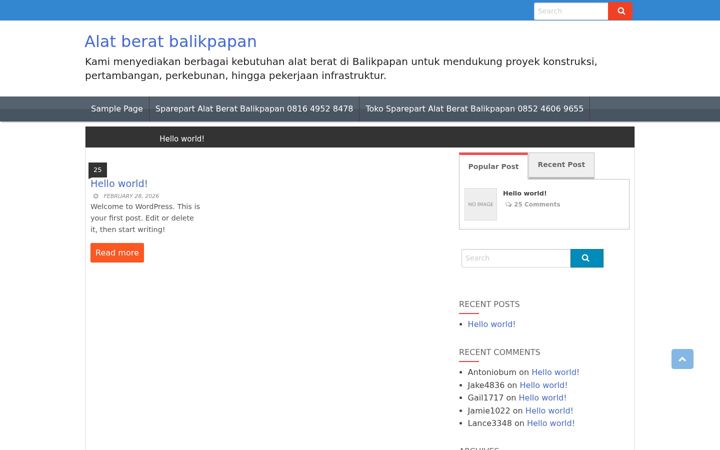This screenshot has width=720, height=450.
Task: Open Hello world! link in Lance3348's comment
Action: (x=551, y=423)
